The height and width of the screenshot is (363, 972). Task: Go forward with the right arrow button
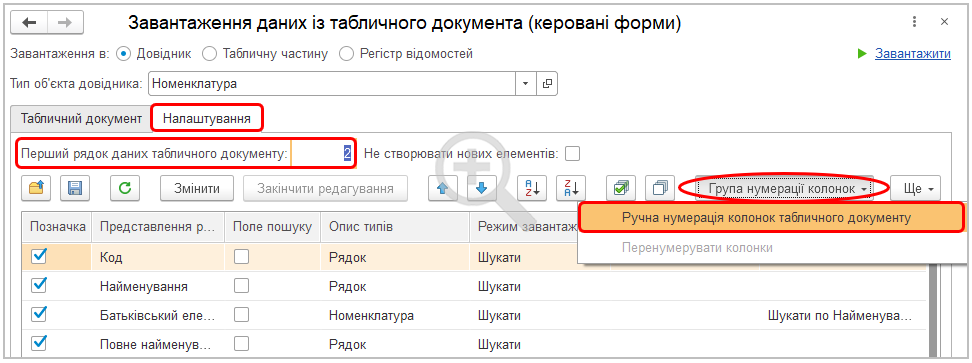[x=65, y=22]
